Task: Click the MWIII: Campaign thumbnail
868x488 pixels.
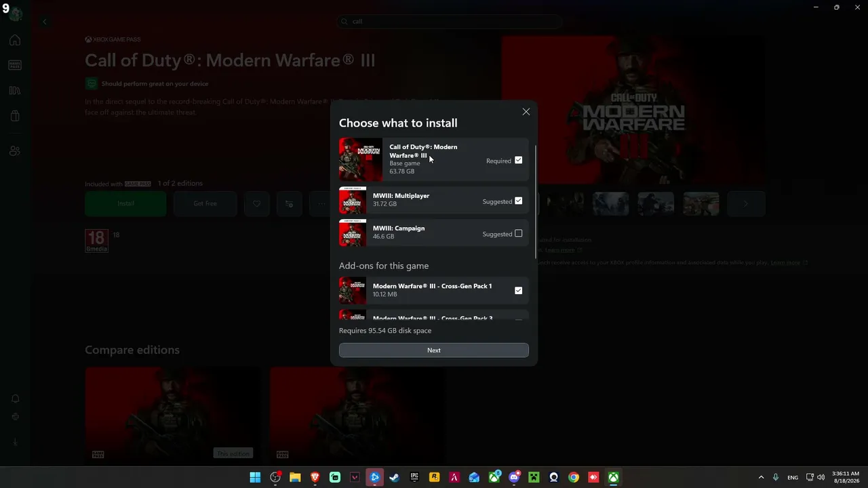Action: [x=353, y=232]
